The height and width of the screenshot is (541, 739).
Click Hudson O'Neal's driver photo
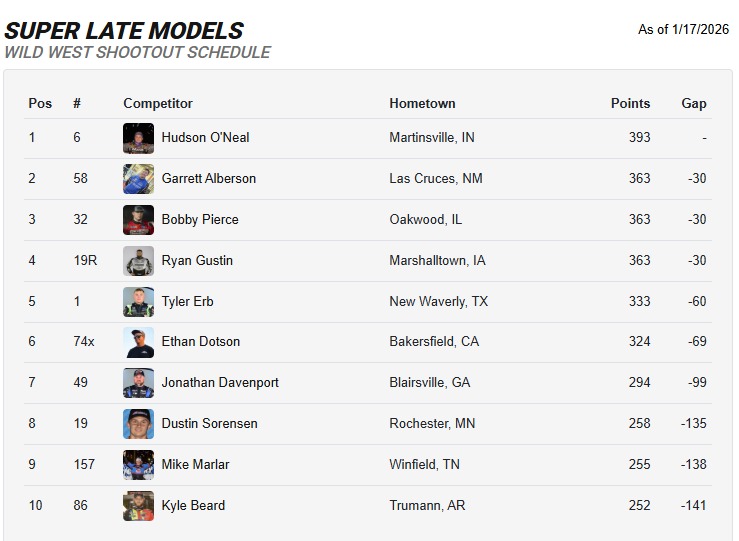pyautogui.click(x=138, y=138)
